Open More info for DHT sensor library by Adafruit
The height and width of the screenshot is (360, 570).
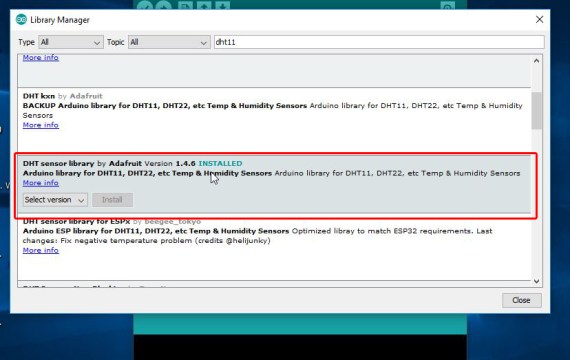41,183
